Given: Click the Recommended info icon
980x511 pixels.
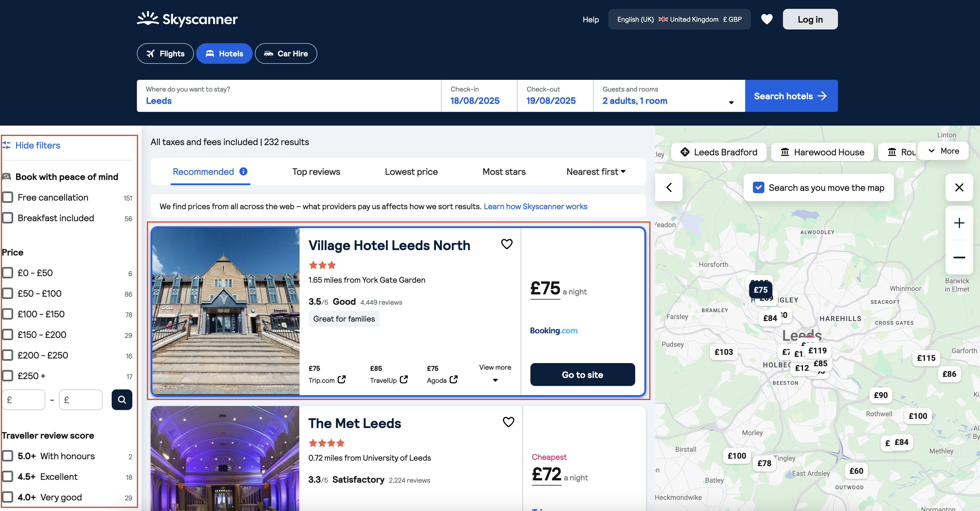Looking at the screenshot, I should [x=243, y=171].
